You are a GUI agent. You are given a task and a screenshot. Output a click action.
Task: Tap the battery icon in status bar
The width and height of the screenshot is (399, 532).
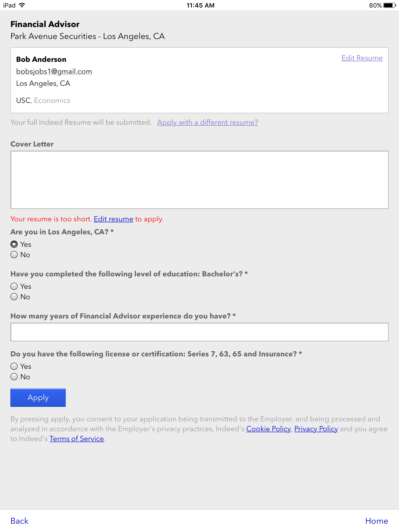click(389, 5)
